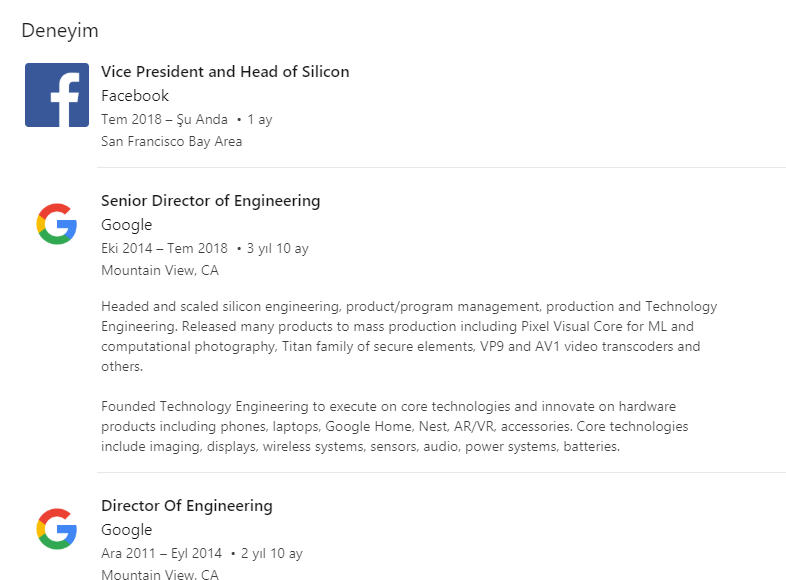The width and height of the screenshot is (786, 580).
Task: Select the Director Of Engineering title
Action: tap(186, 505)
